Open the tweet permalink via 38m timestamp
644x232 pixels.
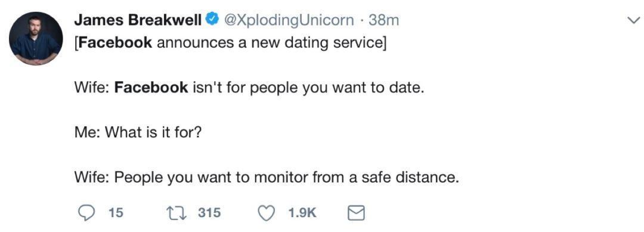coord(383,20)
